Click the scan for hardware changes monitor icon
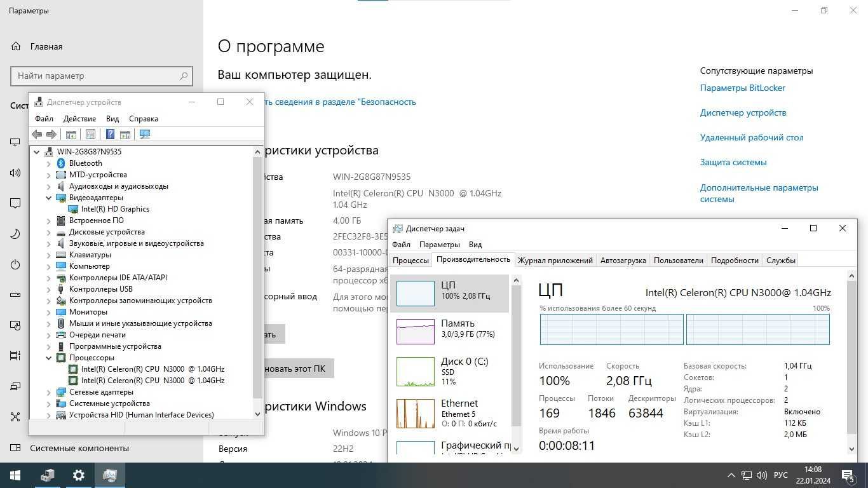Screen dimensions: 868x488 click(145, 134)
